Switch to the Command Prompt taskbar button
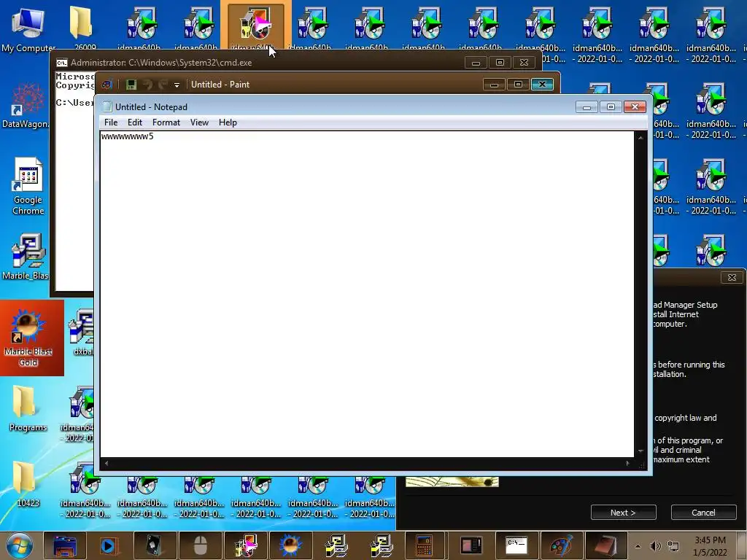 (x=516, y=546)
